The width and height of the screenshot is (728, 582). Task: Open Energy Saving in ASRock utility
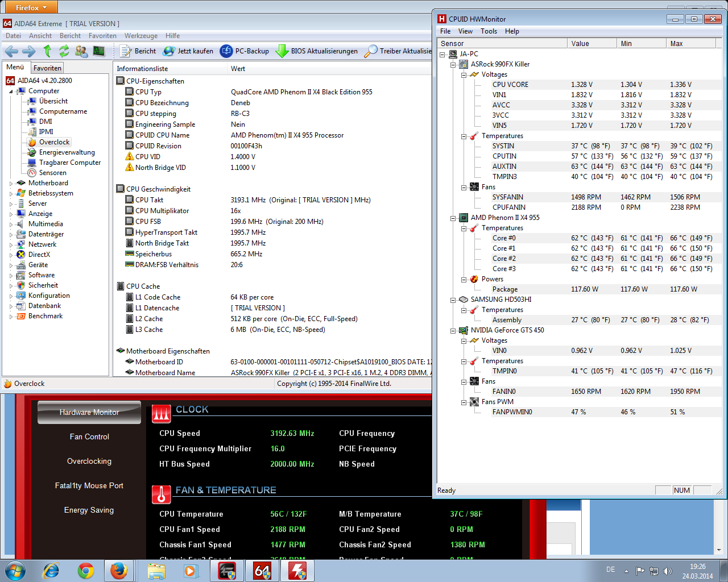(x=89, y=510)
